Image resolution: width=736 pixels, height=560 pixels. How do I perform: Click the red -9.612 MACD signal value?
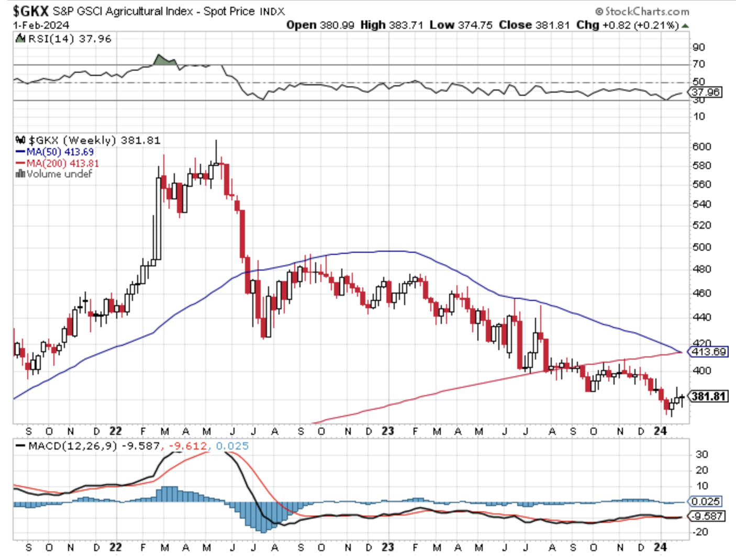click(187, 446)
